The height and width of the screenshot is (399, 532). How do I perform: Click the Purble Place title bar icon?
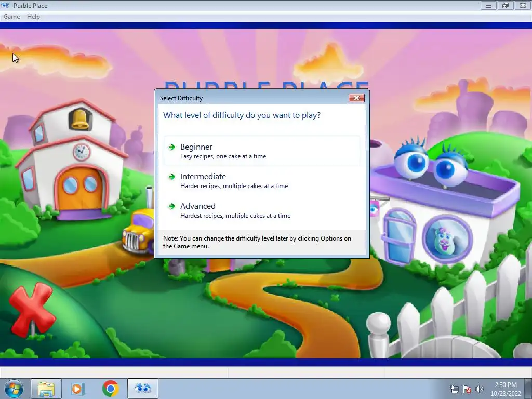coord(5,5)
